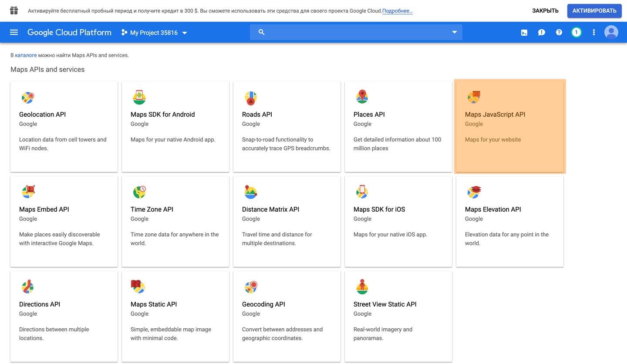
Task: Open the three-dot settings menu
Action: pyautogui.click(x=593, y=32)
